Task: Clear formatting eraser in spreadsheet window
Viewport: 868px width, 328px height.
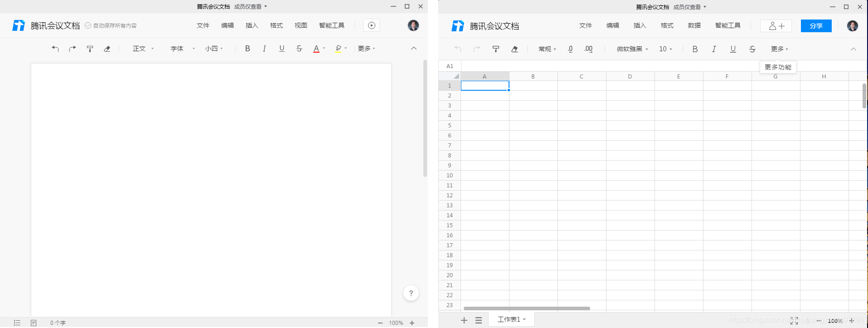Action: (x=514, y=49)
